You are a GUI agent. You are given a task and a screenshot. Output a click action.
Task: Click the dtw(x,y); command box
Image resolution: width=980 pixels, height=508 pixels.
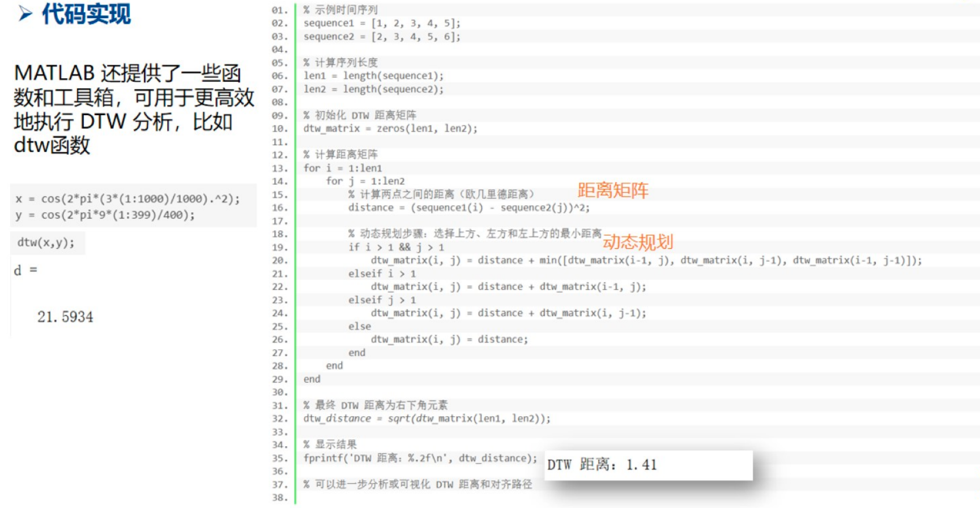[48, 243]
